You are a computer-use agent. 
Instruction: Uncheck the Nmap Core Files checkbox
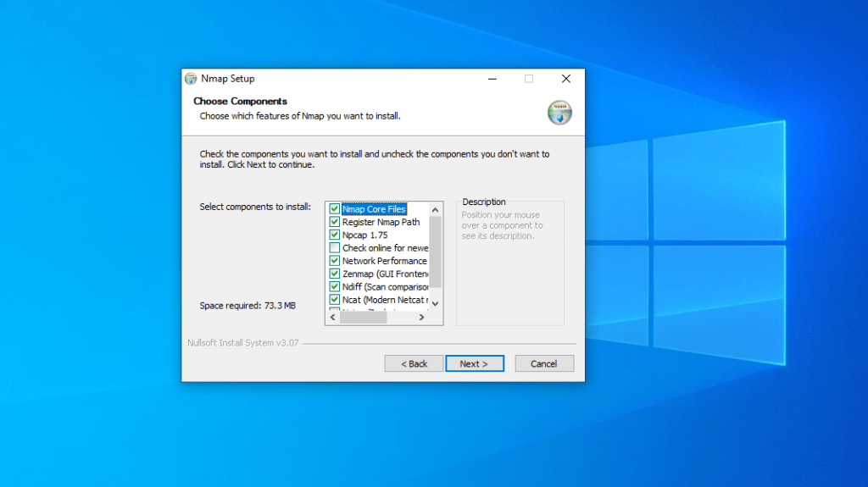click(335, 209)
